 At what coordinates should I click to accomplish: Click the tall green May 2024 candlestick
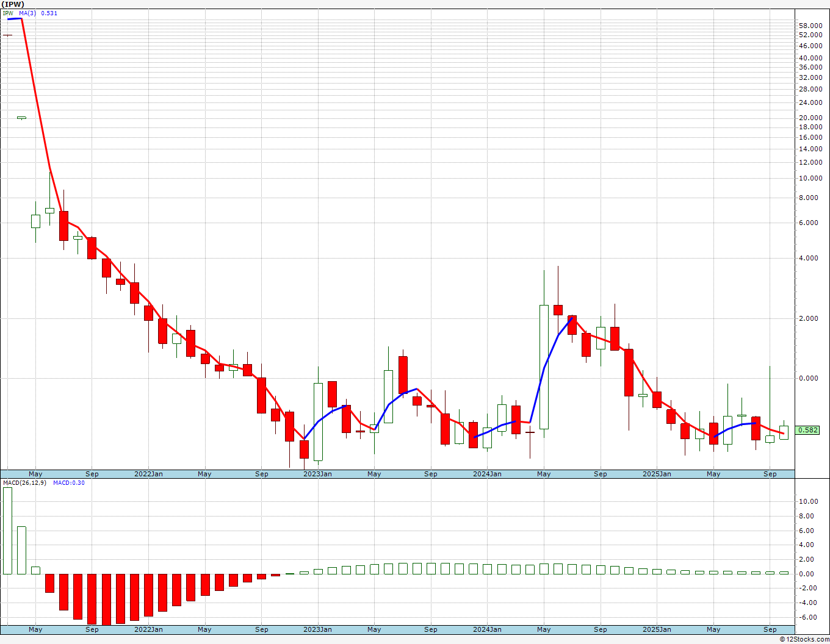click(544, 367)
